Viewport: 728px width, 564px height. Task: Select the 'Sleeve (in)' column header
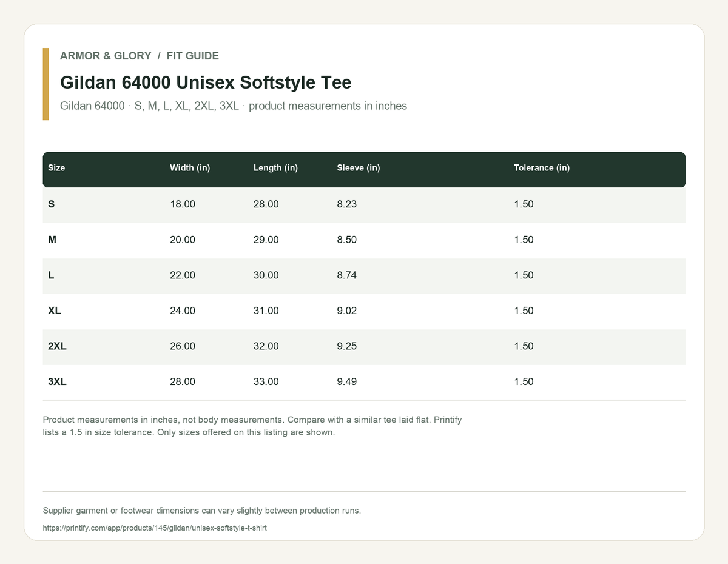pos(359,168)
